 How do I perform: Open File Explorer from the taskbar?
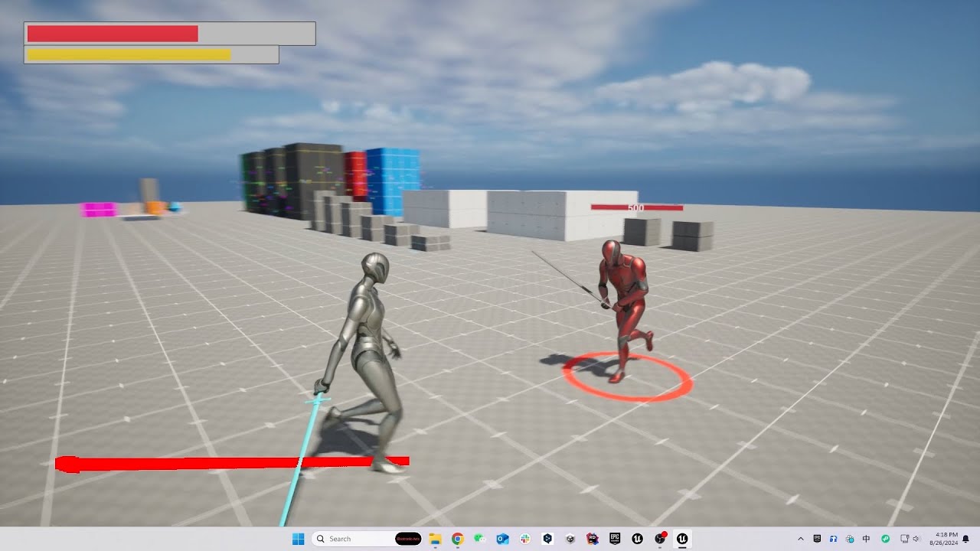[435, 539]
